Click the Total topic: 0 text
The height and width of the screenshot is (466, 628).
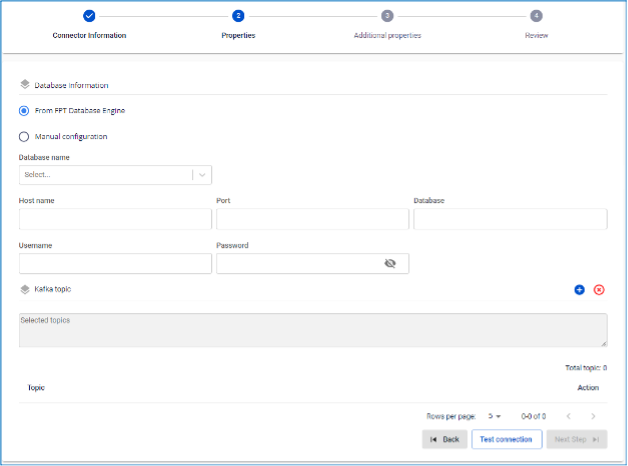586,368
